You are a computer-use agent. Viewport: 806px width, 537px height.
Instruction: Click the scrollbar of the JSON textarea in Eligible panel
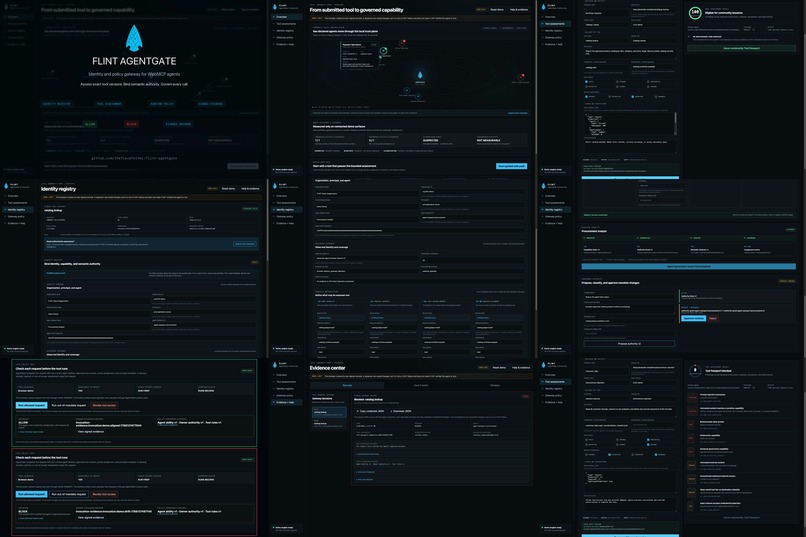click(675, 124)
